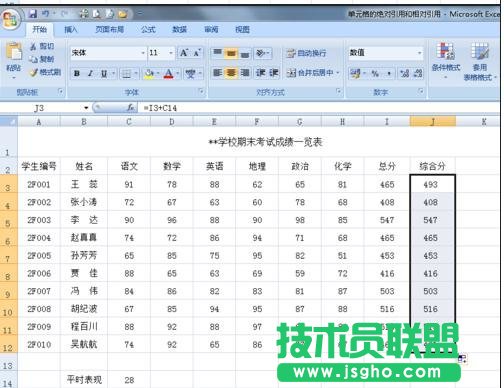The height and width of the screenshot is (388, 504).
Task: Toggle Top Align in alignment group
Action: (218, 53)
